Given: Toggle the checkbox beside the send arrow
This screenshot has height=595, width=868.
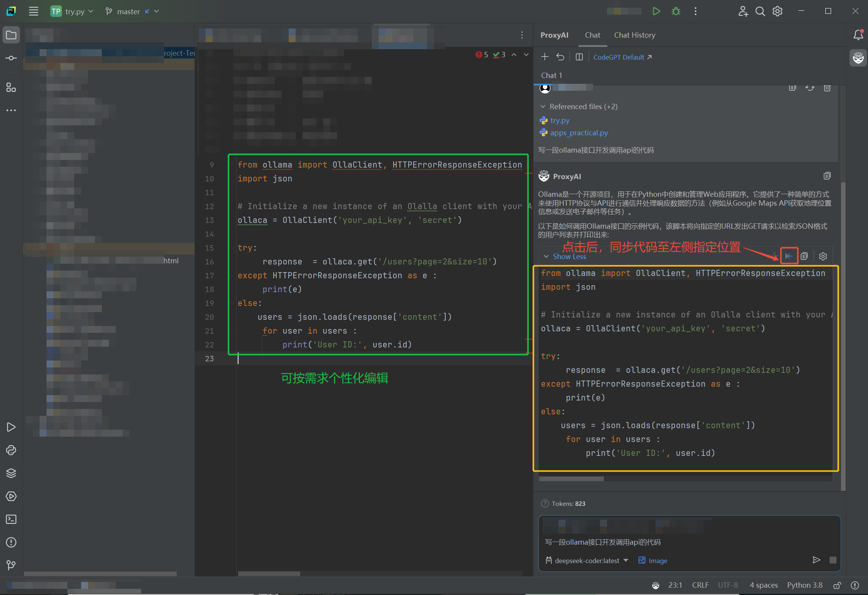Looking at the screenshot, I should click(x=833, y=560).
